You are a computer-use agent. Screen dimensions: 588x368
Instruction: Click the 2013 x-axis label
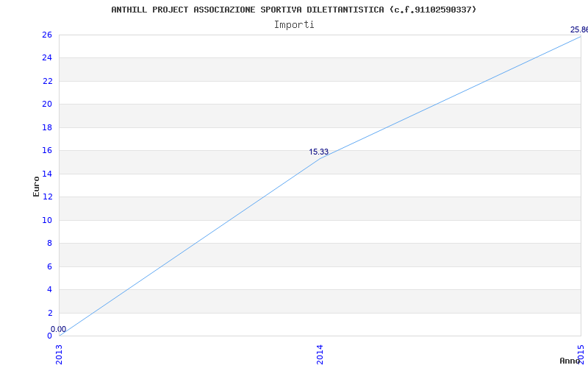59,355
